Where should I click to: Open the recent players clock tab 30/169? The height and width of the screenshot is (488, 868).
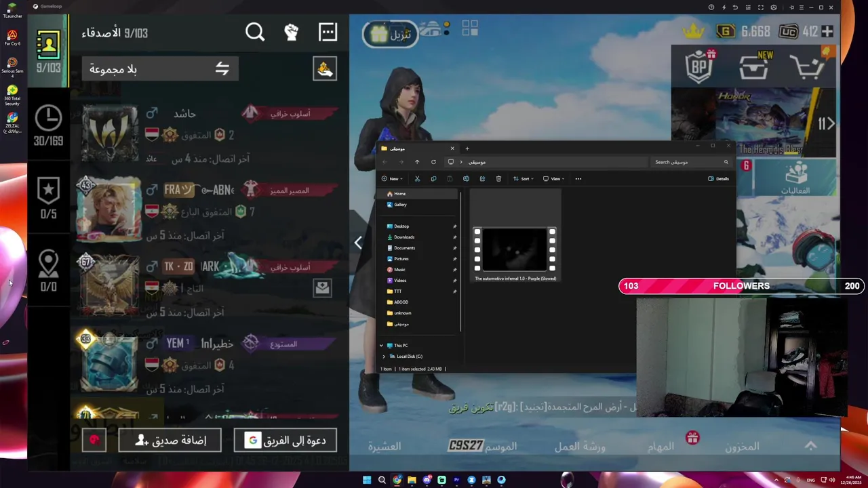point(48,126)
